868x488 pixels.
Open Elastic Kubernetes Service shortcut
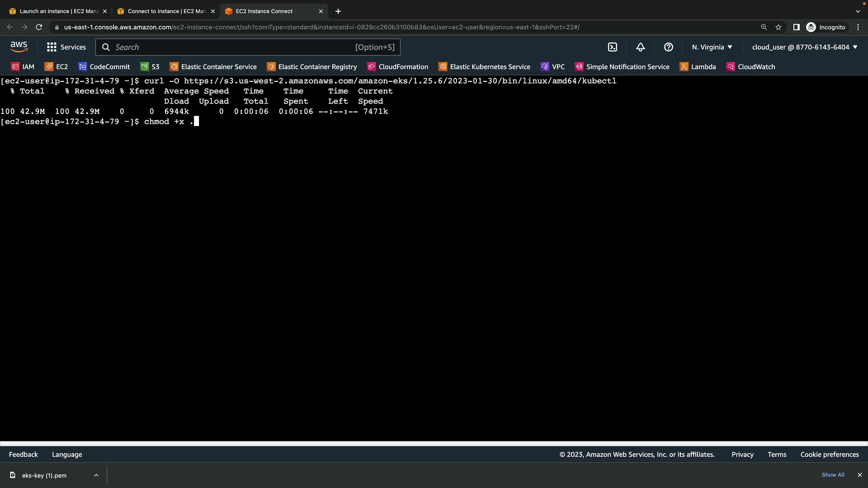484,67
